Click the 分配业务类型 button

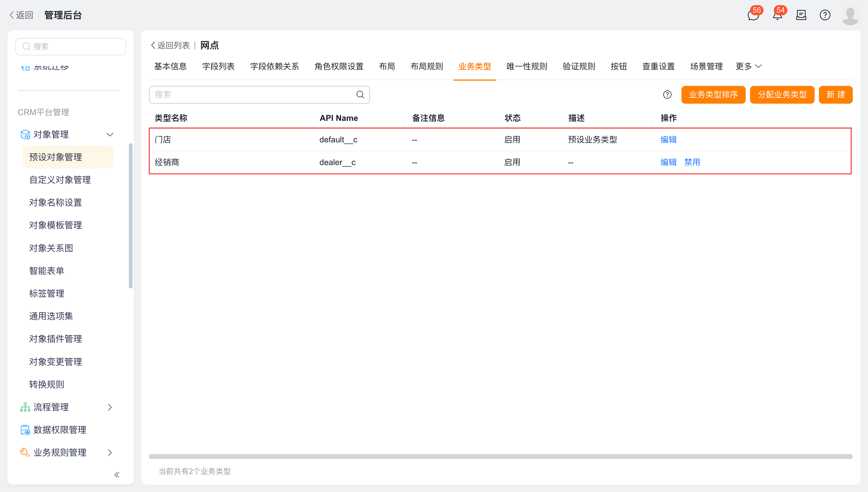click(x=782, y=95)
